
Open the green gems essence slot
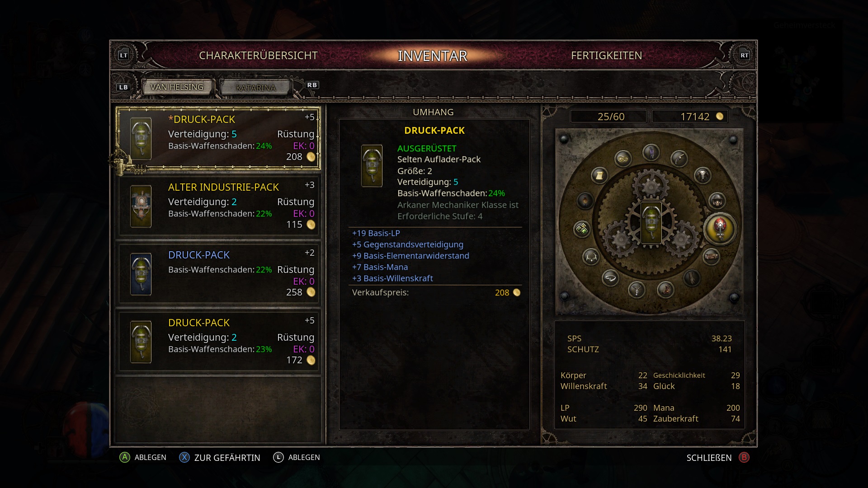(x=582, y=229)
